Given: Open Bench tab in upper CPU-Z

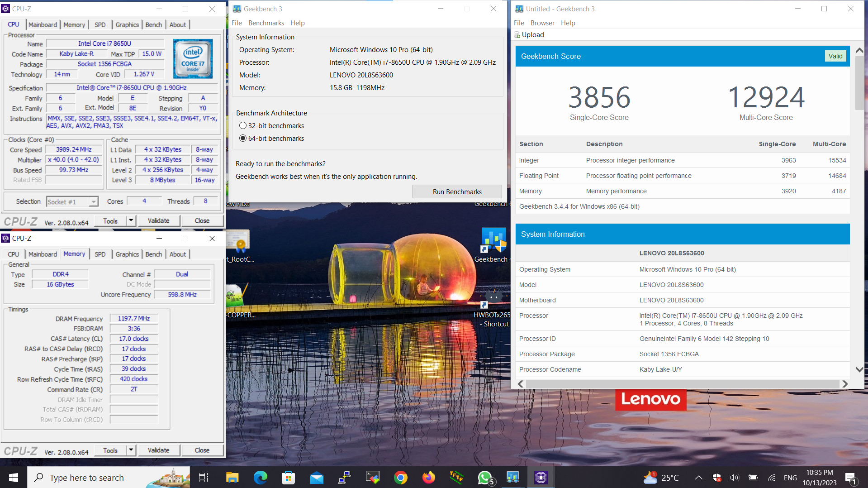Looking at the screenshot, I should (x=154, y=25).
